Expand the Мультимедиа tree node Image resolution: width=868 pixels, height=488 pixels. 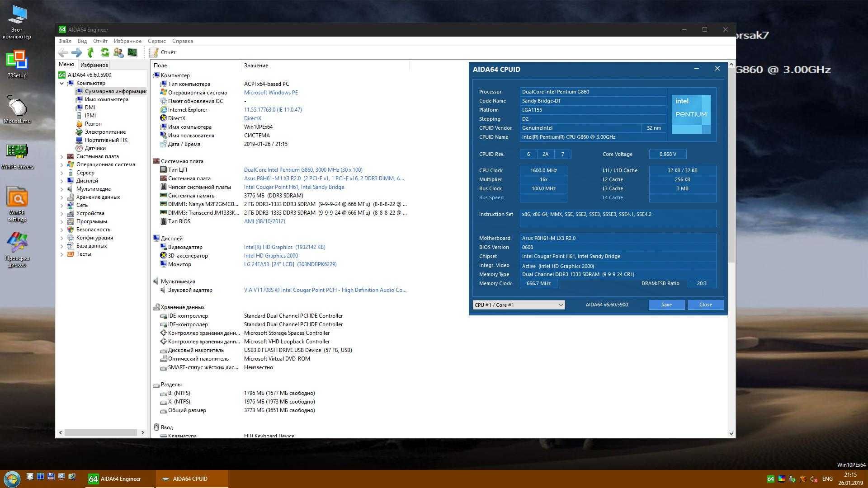(x=62, y=189)
